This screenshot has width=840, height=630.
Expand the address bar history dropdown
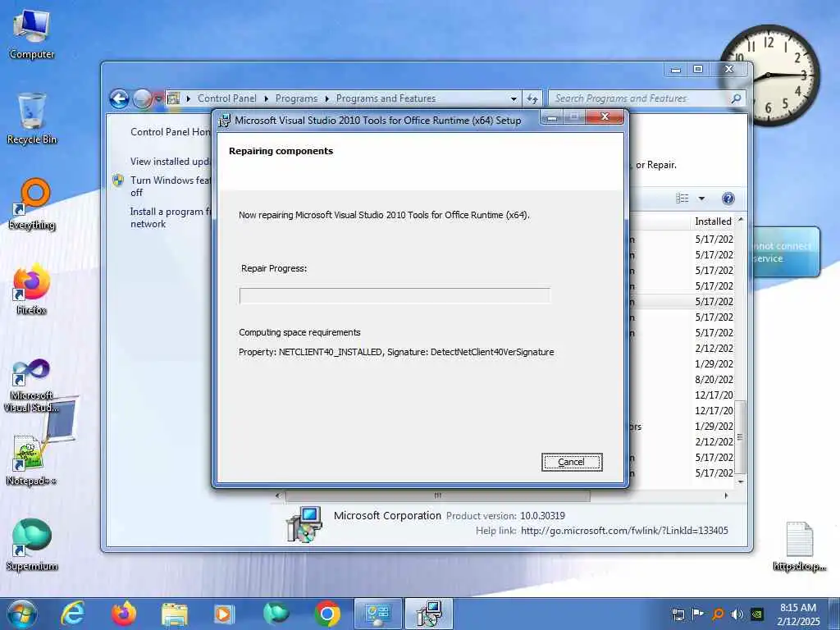[x=514, y=98]
